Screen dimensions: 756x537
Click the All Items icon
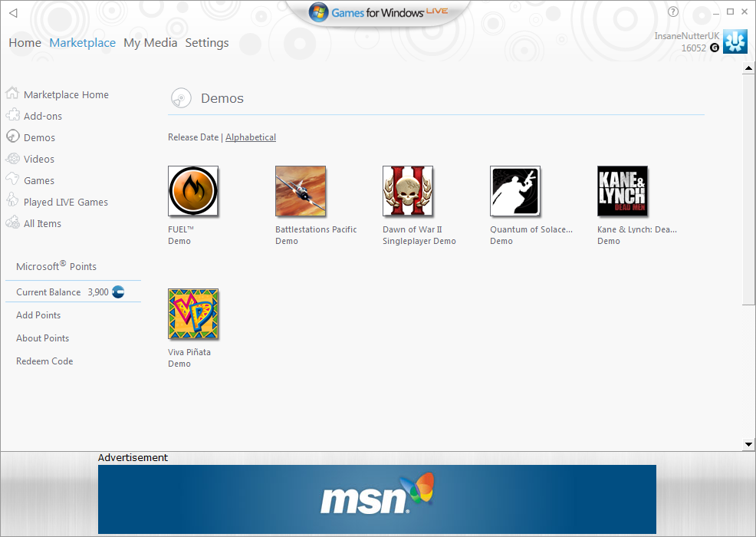(x=12, y=222)
